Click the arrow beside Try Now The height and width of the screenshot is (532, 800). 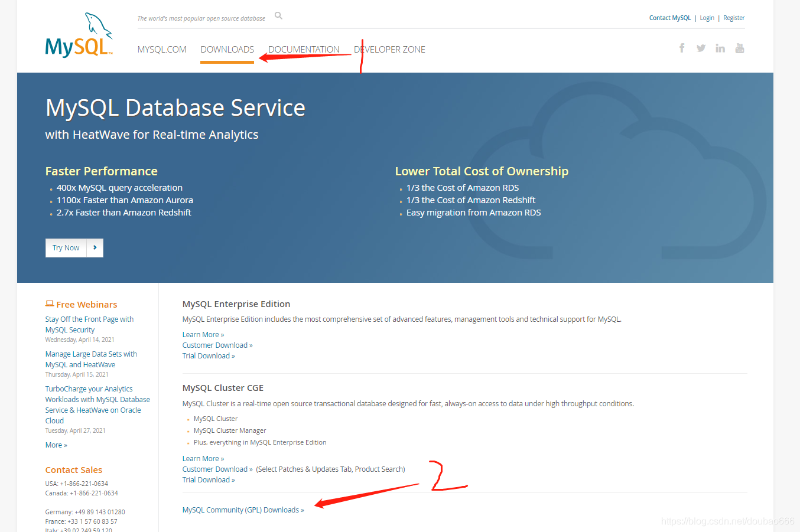pyautogui.click(x=95, y=248)
